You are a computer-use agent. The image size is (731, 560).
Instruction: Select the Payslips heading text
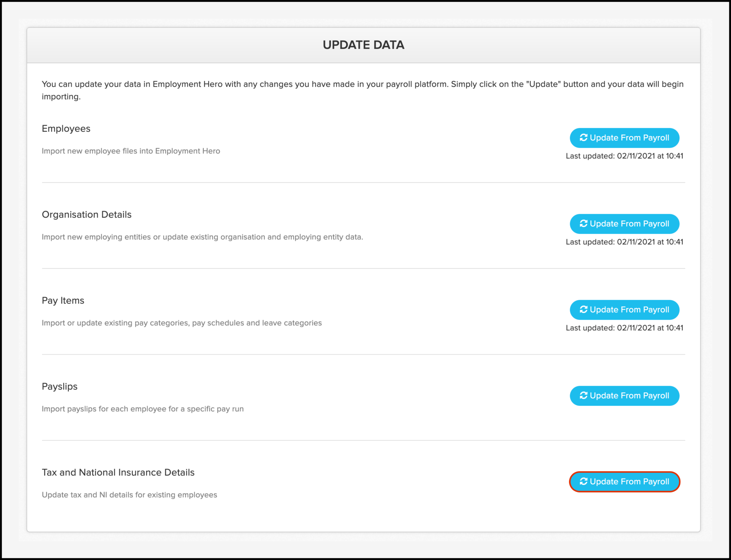(x=60, y=387)
